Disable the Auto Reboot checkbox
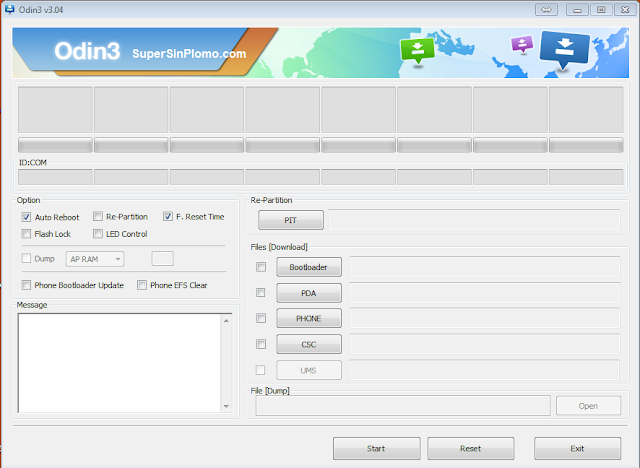Screen dimensions: 640x468 pyautogui.click(x=26, y=217)
